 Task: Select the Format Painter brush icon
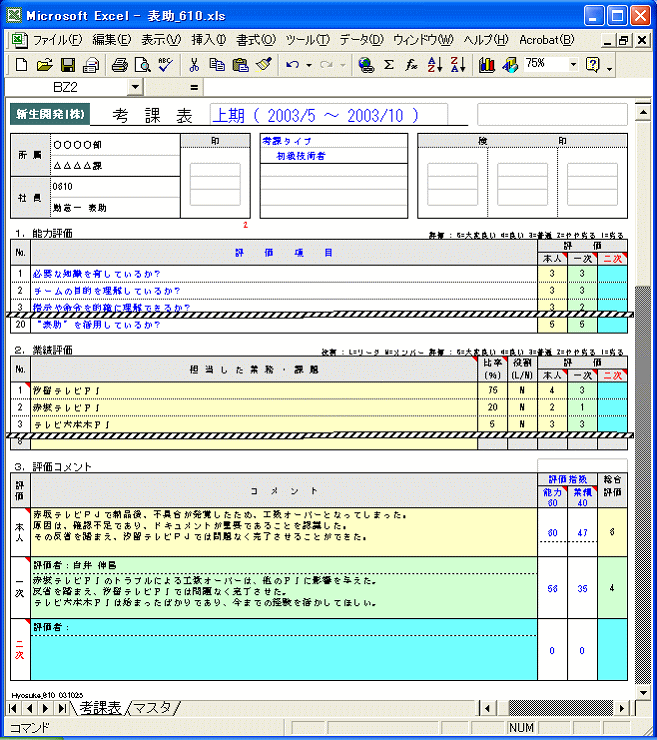(264, 65)
